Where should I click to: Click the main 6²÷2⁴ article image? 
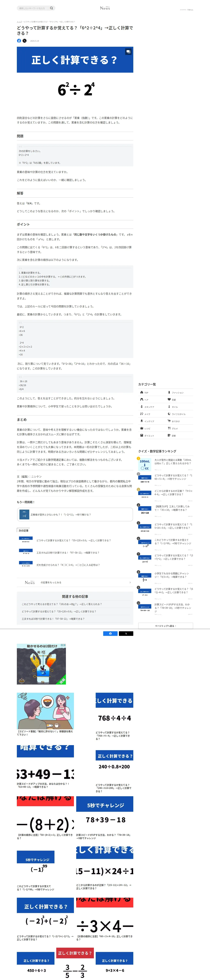click(x=75, y=79)
